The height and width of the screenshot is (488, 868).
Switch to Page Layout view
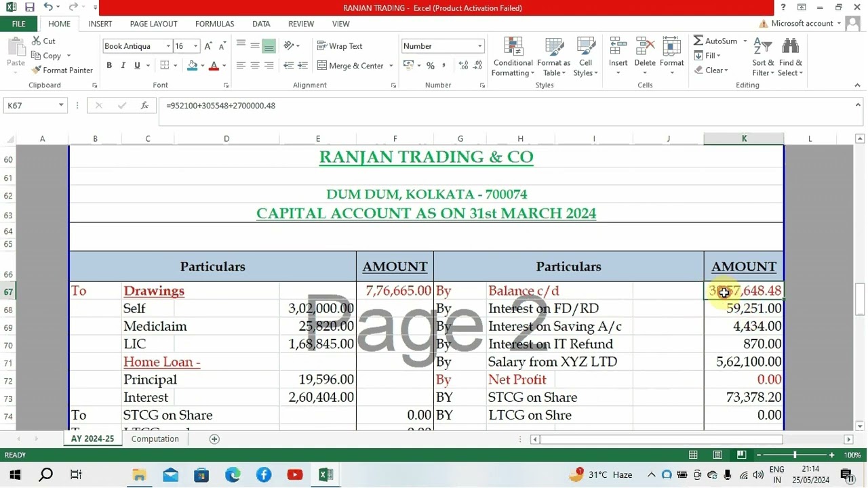[717, 455]
